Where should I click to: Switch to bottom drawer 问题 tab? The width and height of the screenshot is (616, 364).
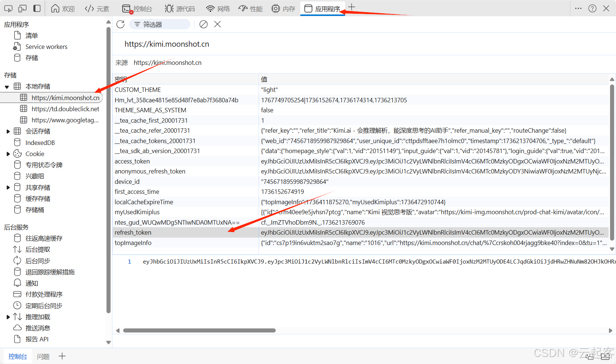(x=43, y=357)
